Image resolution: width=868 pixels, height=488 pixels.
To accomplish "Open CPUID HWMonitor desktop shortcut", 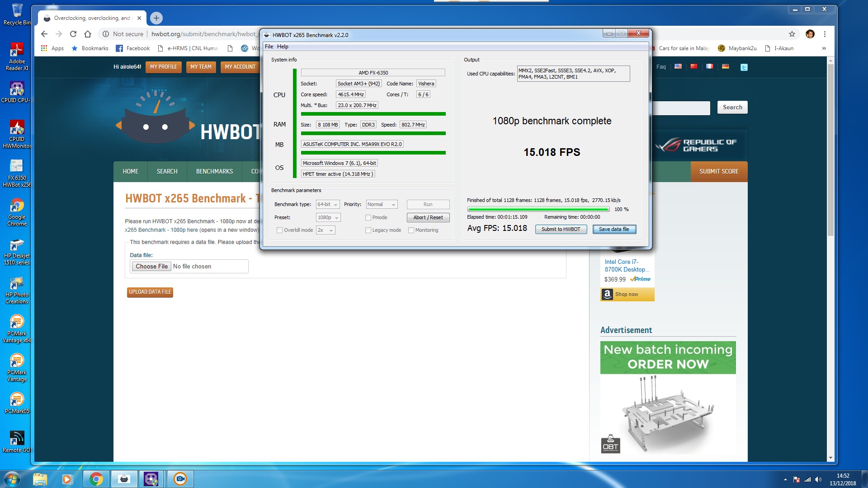I will click(17, 134).
